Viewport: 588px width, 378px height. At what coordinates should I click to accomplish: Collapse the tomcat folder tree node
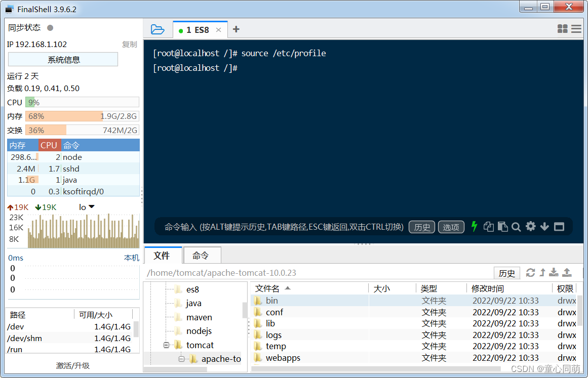[x=166, y=345]
